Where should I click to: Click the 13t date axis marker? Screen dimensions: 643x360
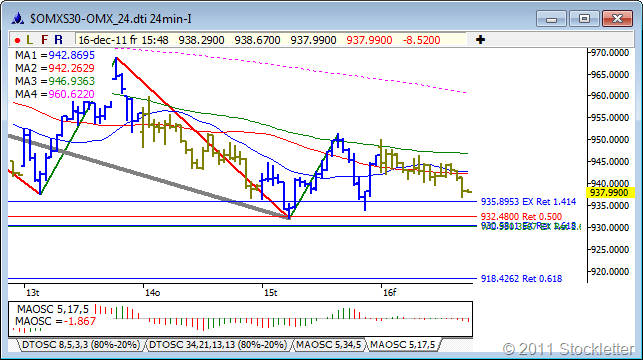click(33, 293)
